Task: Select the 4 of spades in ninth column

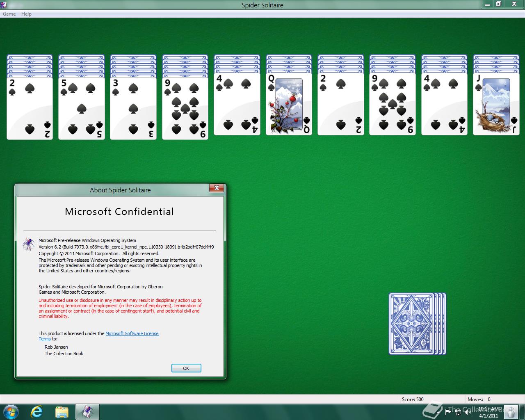Action: click(445, 104)
